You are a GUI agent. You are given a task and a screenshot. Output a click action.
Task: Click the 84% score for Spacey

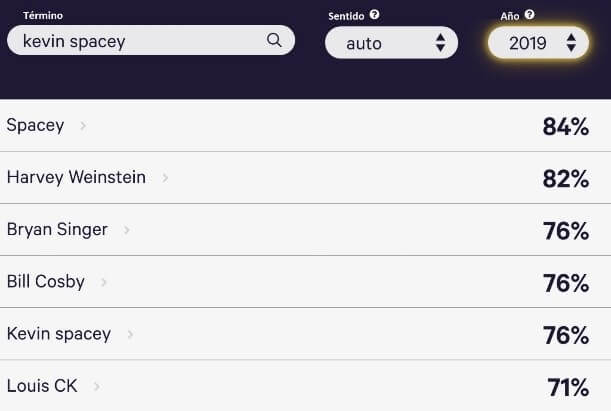(565, 127)
